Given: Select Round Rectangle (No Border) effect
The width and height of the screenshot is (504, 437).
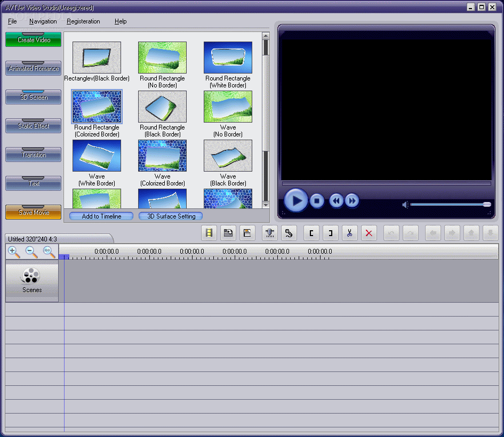Looking at the screenshot, I should coord(162,58).
